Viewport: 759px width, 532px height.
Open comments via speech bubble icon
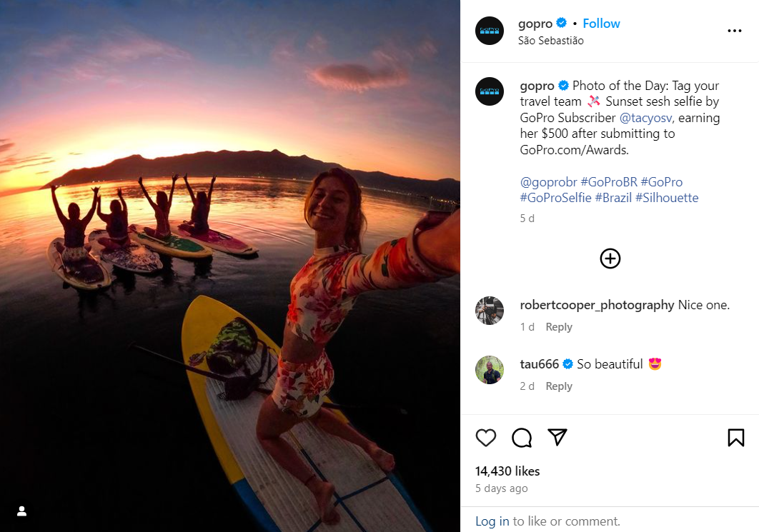522,438
